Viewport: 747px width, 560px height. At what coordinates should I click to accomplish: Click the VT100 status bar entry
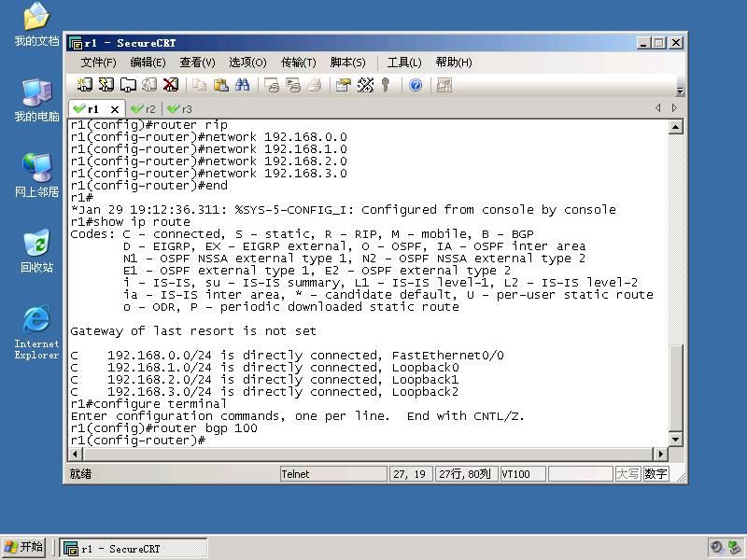click(x=523, y=474)
